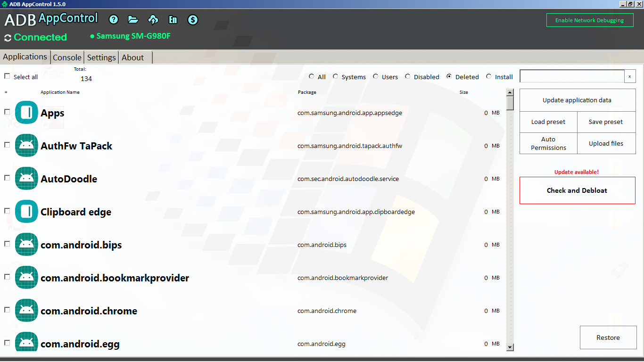Select the Users filter radio button
644x362 pixels.
click(375, 76)
